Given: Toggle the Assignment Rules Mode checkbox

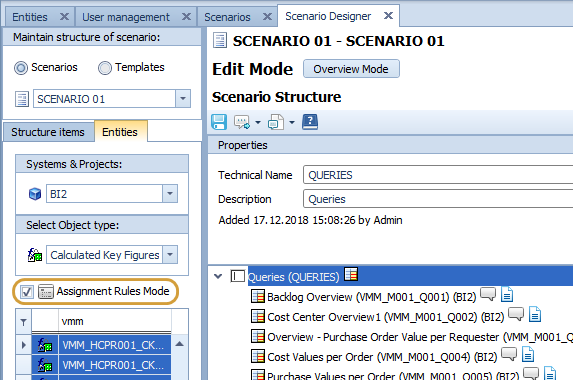Looking at the screenshot, I should point(27,292).
